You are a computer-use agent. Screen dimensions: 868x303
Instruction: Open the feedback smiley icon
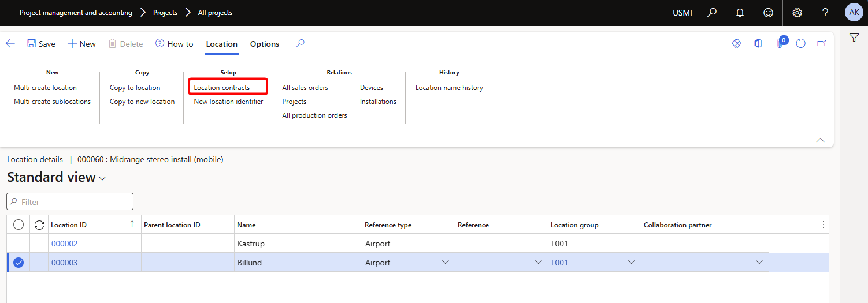point(768,13)
